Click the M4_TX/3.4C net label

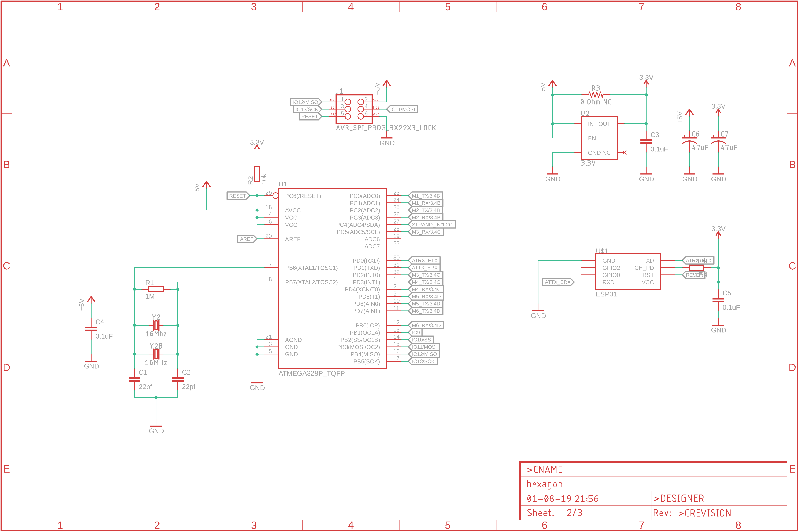pyautogui.click(x=426, y=282)
